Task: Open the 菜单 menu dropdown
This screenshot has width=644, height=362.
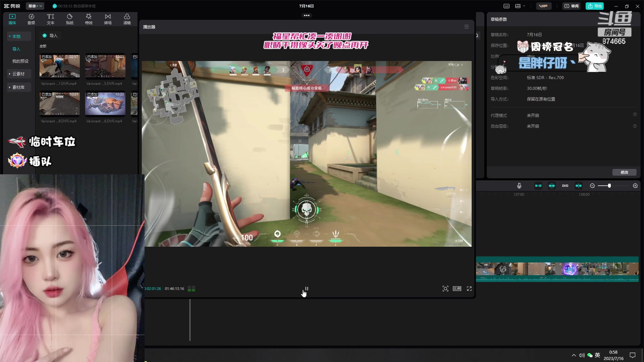Action: [x=35, y=6]
